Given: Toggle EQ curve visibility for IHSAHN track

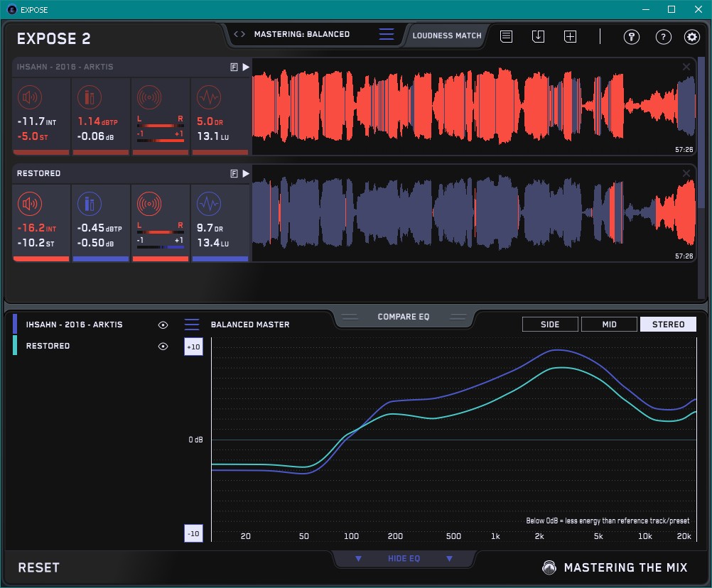Looking at the screenshot, I should pos(163,325).
